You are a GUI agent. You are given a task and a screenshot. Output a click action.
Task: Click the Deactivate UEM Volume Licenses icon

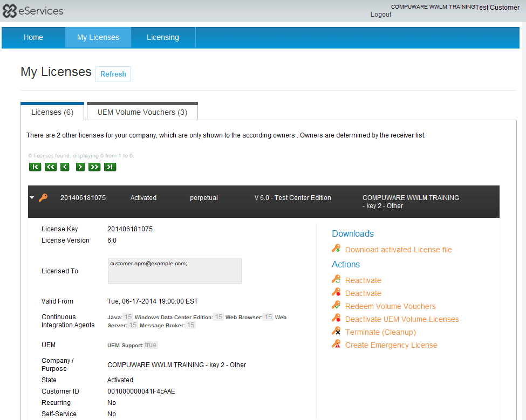pyautogui.click(x=336, y=318)
